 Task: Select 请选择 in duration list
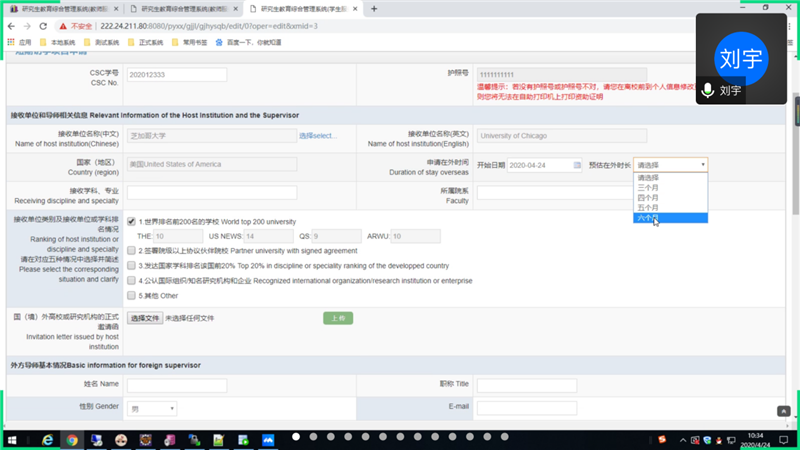point(670,178)
